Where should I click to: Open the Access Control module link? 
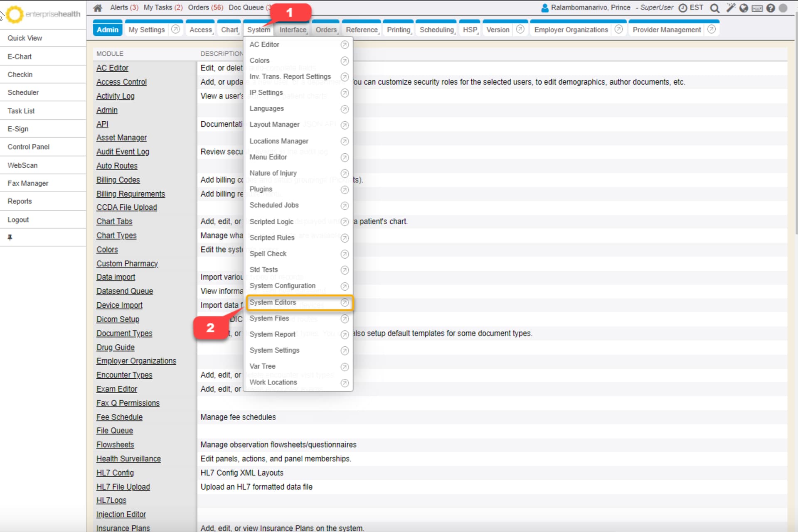point(121,82)
